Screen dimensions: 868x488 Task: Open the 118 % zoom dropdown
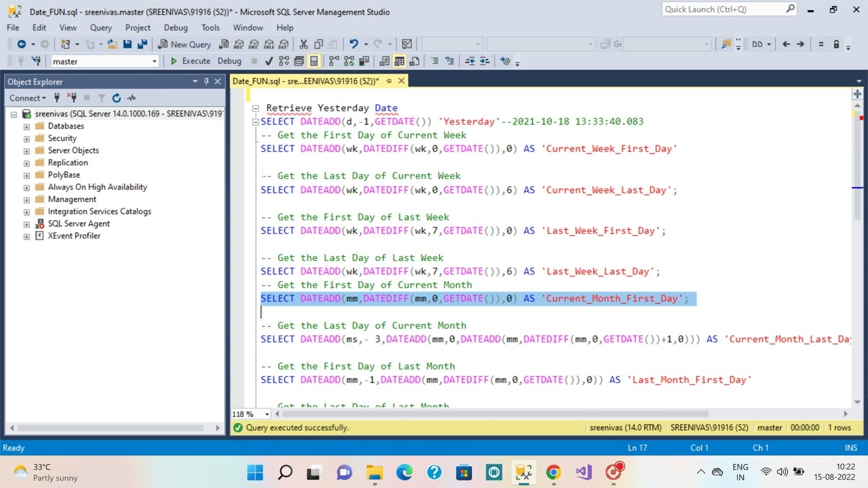tap(267, 414)
